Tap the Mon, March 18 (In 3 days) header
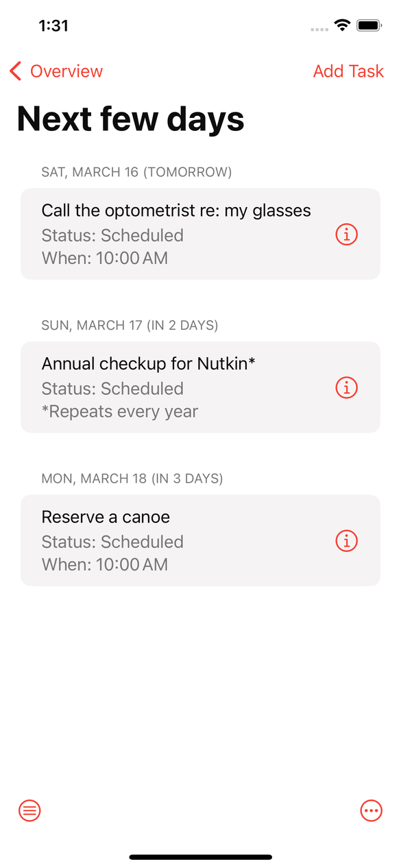The height and width of the screenshot is (868, 401). pyautogui.click(x=132, y=479)
